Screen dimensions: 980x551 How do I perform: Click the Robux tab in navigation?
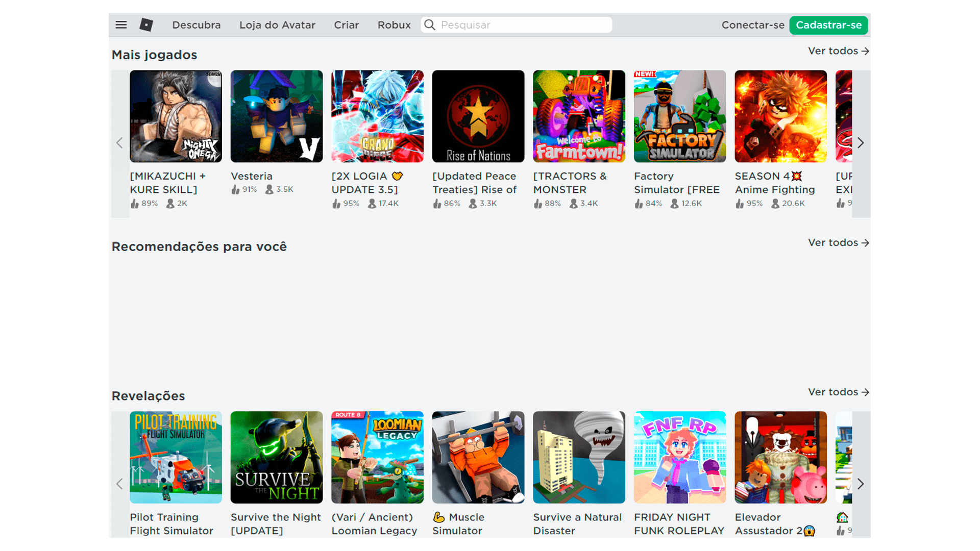394,25
